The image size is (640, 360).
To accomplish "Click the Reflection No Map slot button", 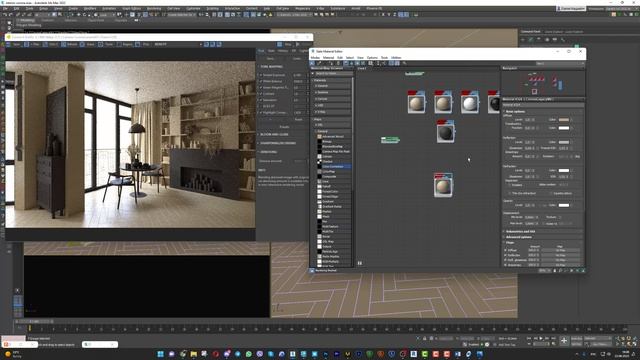I will coord(560,255).
